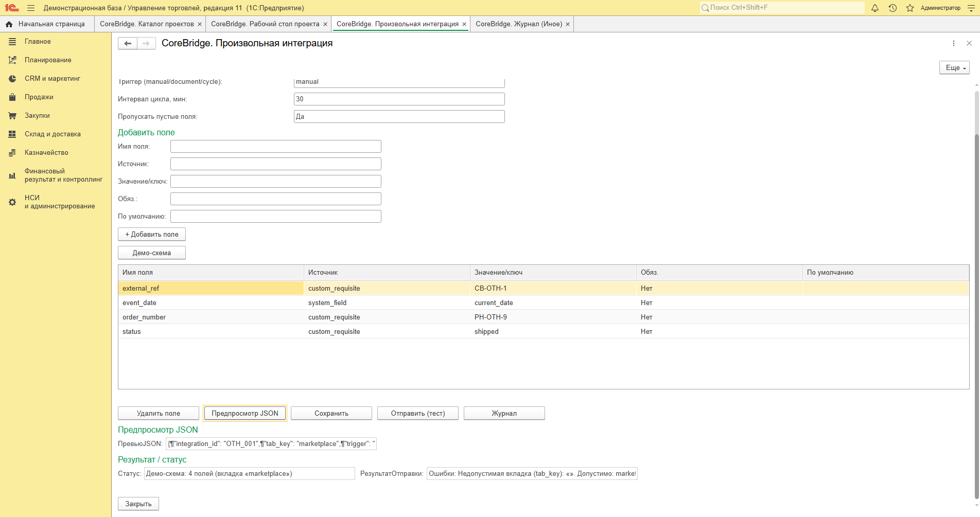Click the Главное section icon
The image size is (980, 517).
pos(12,42)
